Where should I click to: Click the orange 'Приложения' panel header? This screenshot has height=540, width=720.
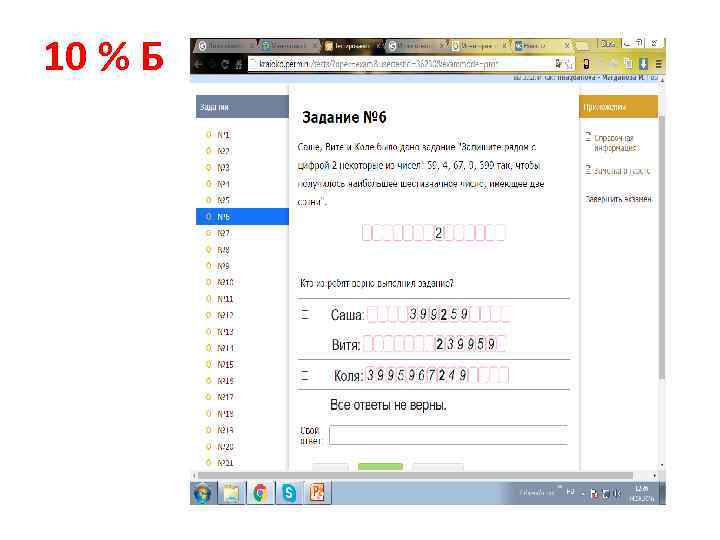point(619,107)
